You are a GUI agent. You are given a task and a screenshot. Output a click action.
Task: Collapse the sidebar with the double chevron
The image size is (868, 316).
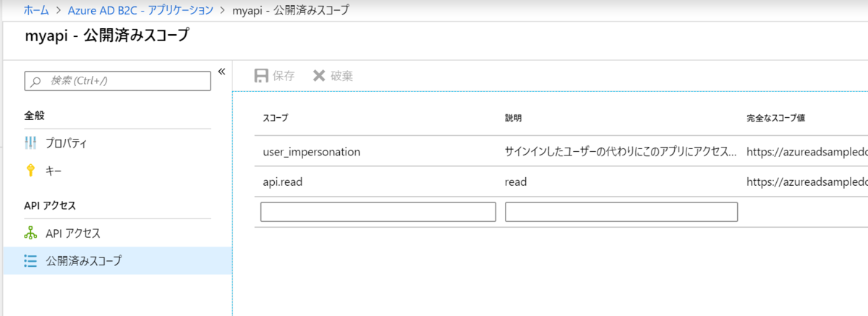[221, 71]
